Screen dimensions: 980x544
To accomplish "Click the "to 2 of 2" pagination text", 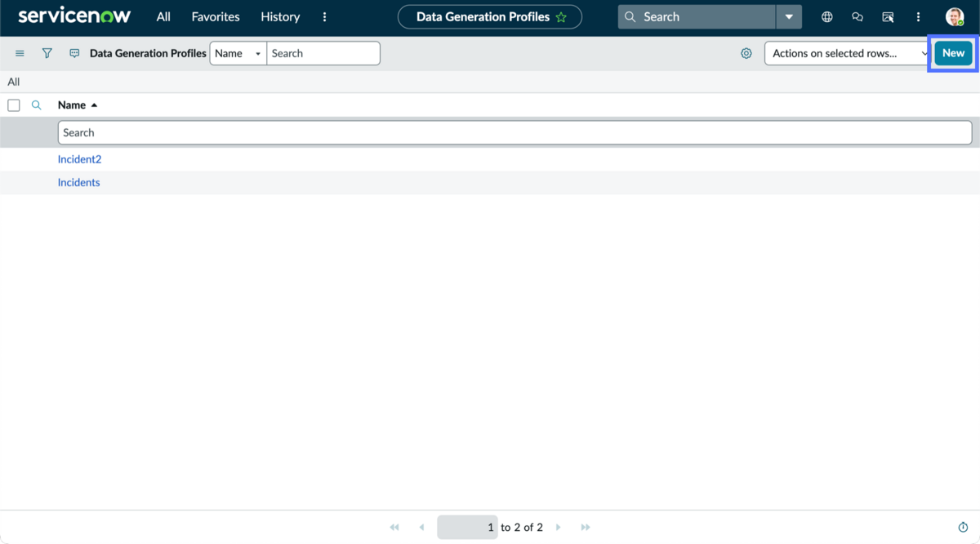I will pyautogui.click(x=522, y=528).
